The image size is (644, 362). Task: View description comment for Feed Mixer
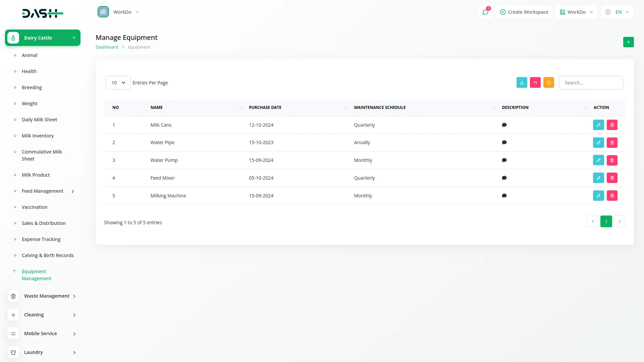504,178
